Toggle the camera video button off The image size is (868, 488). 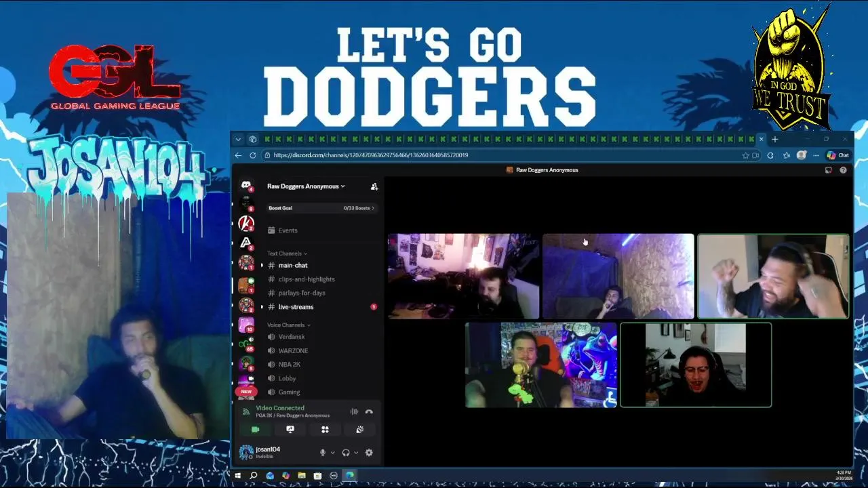256,429
